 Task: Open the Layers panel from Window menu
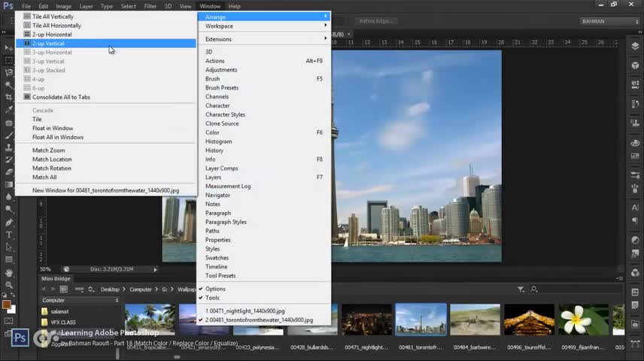(x=215, y=177)
